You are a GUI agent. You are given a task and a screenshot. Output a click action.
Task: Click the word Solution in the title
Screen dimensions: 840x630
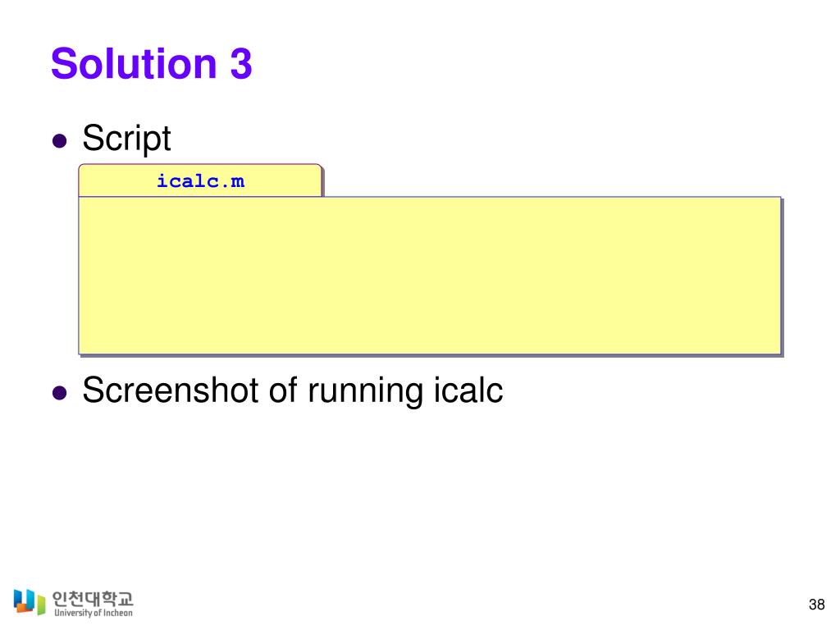tap(134, 64)
